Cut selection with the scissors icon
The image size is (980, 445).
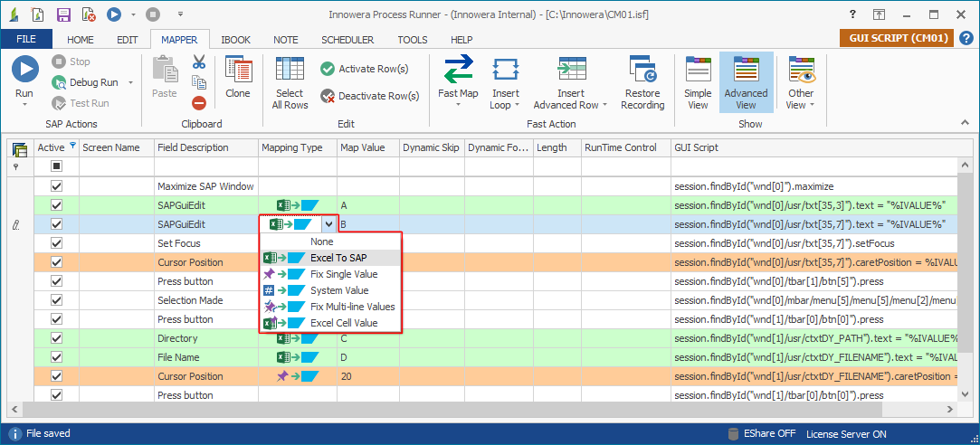199,62
